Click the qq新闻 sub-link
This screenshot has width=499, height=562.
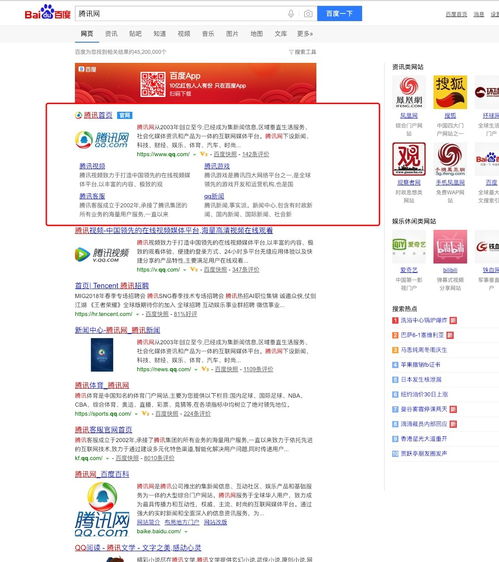214,196
